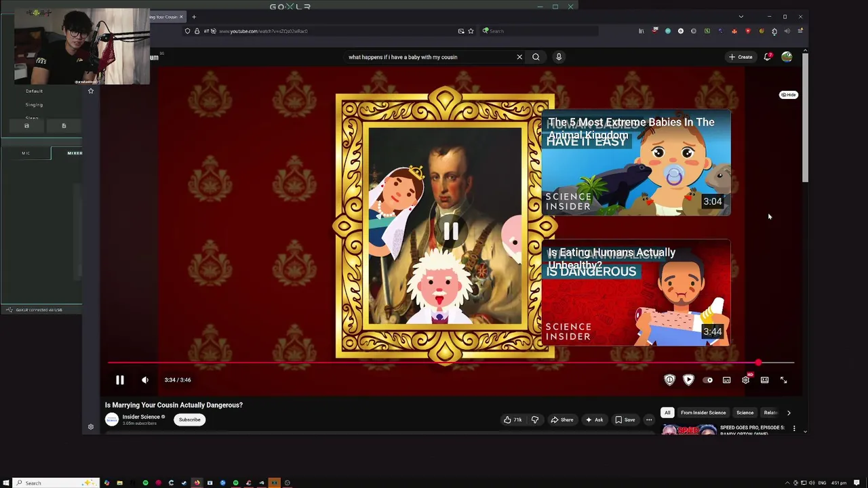
Task: Toggle the autoplay switch in the player
Action: (707, 380)
